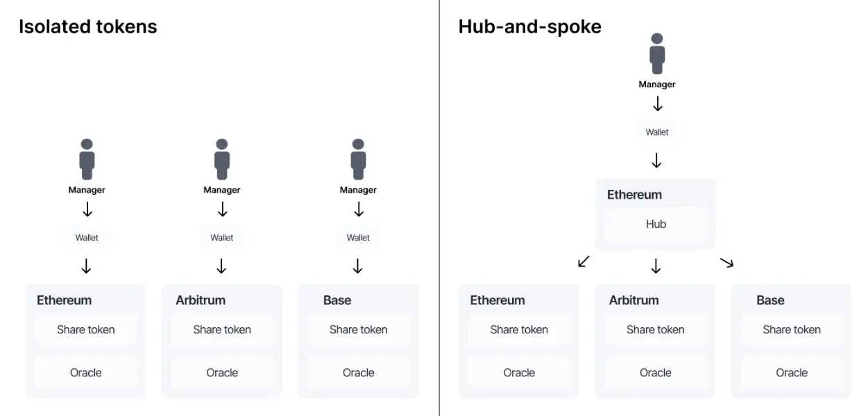Click the Manager icon above Ethereum in Isolated tokens

87,159
